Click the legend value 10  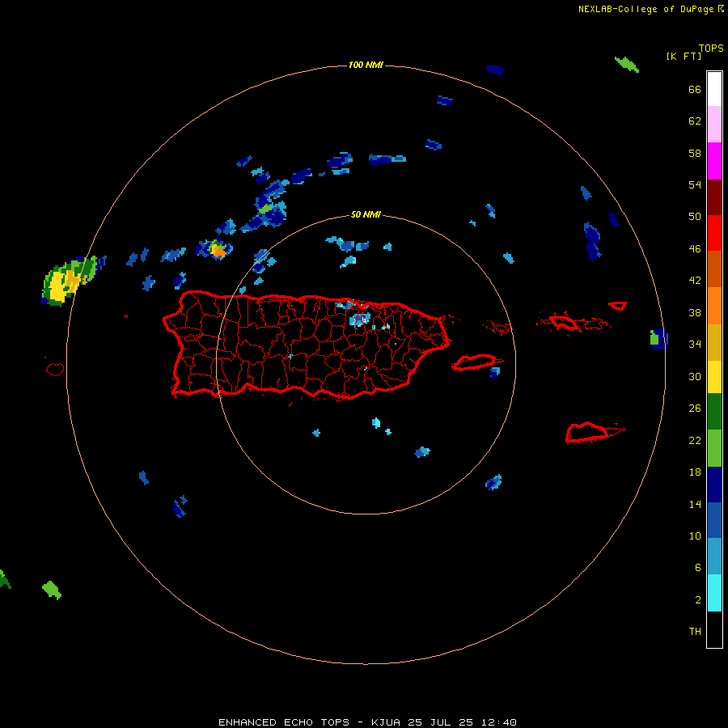695,535
